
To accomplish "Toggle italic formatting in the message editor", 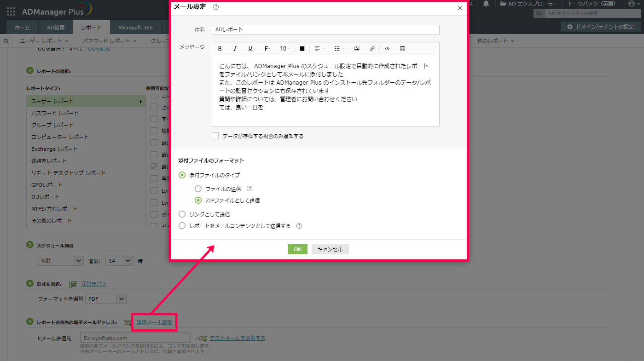I will 235,49.
